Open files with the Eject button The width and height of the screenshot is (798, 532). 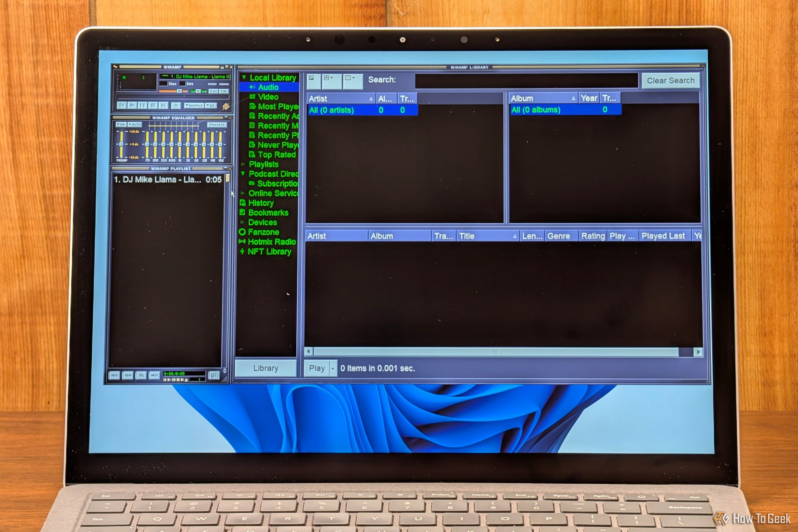tap(176, 106)
